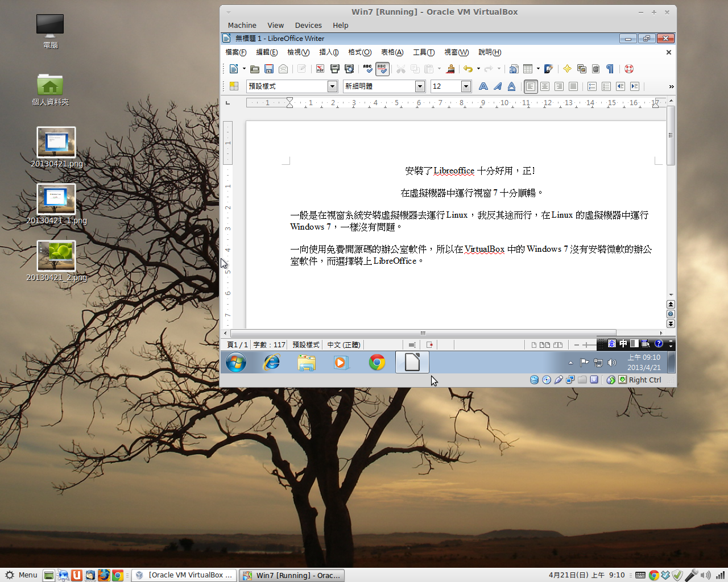Image resolution: width=728 pixels, height=582 pixels.
Task: Open Internet Explorer from Windows 7 taskbar
Action: point(272,362)
